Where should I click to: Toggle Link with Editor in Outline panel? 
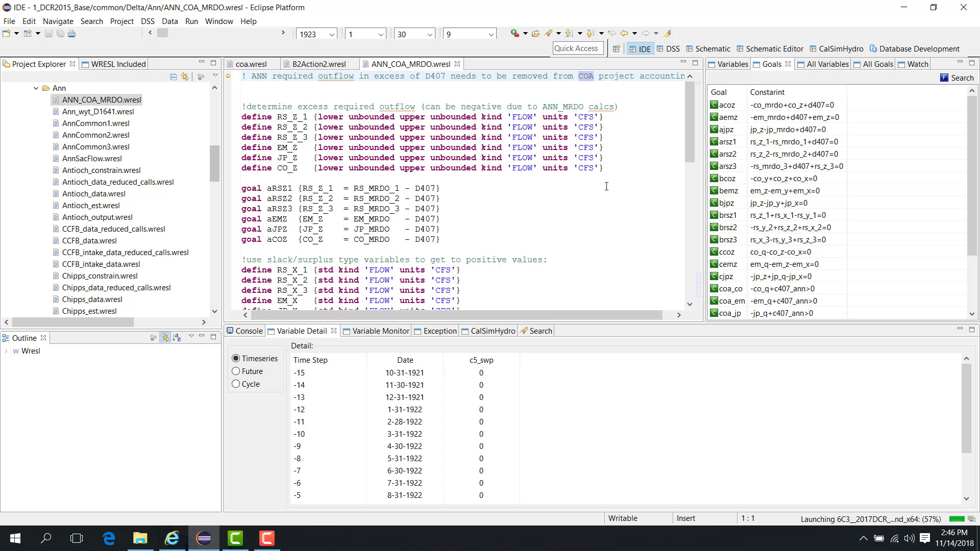coord(165,337)
